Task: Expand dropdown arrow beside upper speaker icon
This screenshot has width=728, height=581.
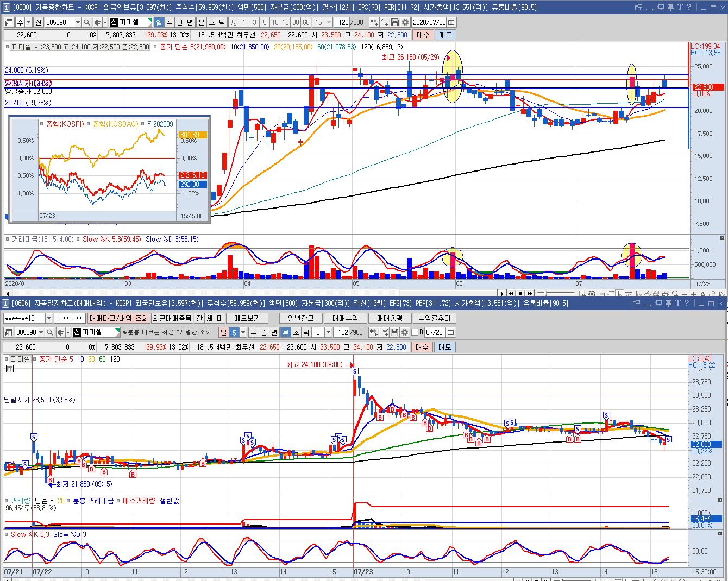Action: (105, 22)
